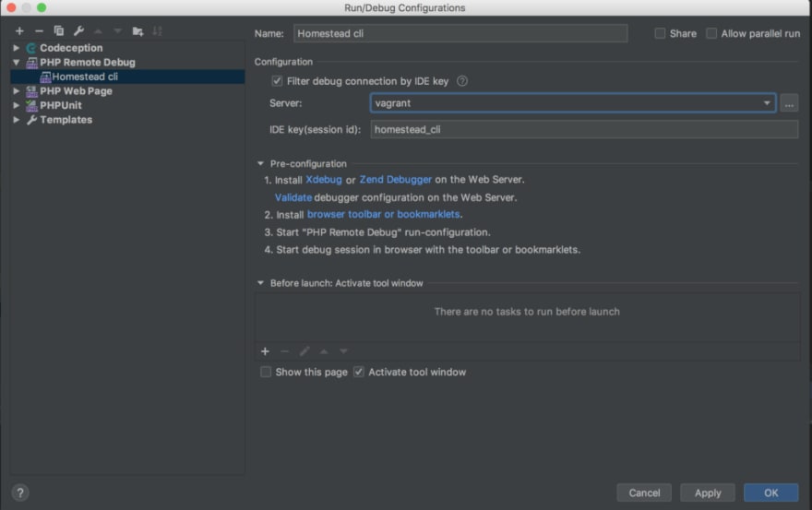This screenshot has width=812, height=510.
Task: Sort configurations with the sort icon
Action: pos(158,31)
